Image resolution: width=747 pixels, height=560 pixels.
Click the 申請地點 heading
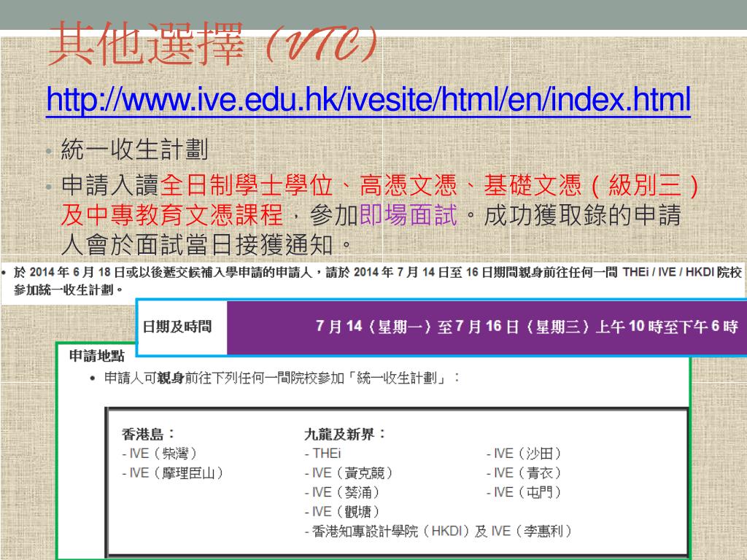pyautogui.click(x=97, y=356)
